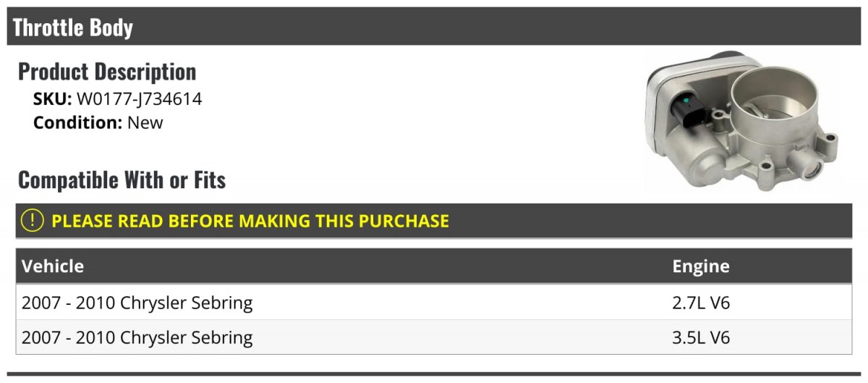The height and width of the screenshot is (383, 868).
Task: Click the Condition label
Action: pyautogui.click(x=78, y=122)
